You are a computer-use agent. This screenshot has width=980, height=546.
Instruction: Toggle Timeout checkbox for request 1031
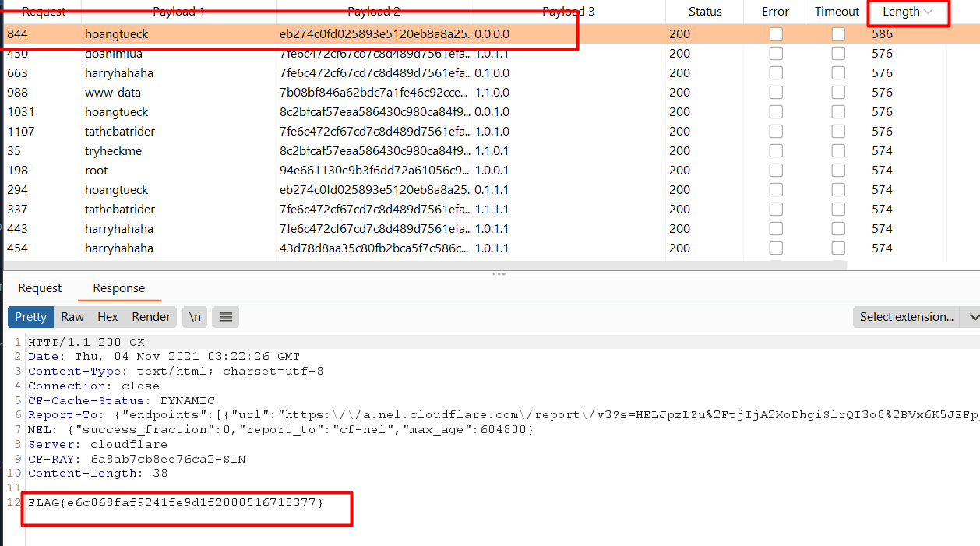click(838, 112)
